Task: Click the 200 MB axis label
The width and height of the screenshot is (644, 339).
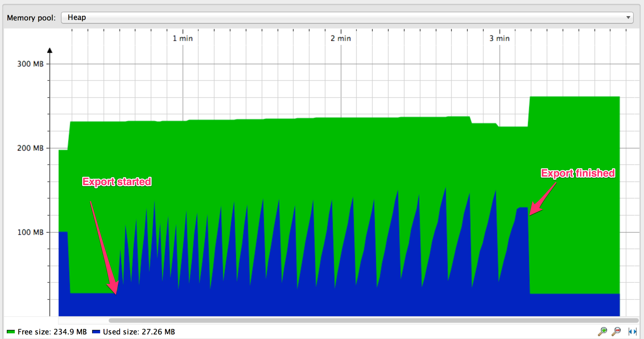Action: (30, 148)
